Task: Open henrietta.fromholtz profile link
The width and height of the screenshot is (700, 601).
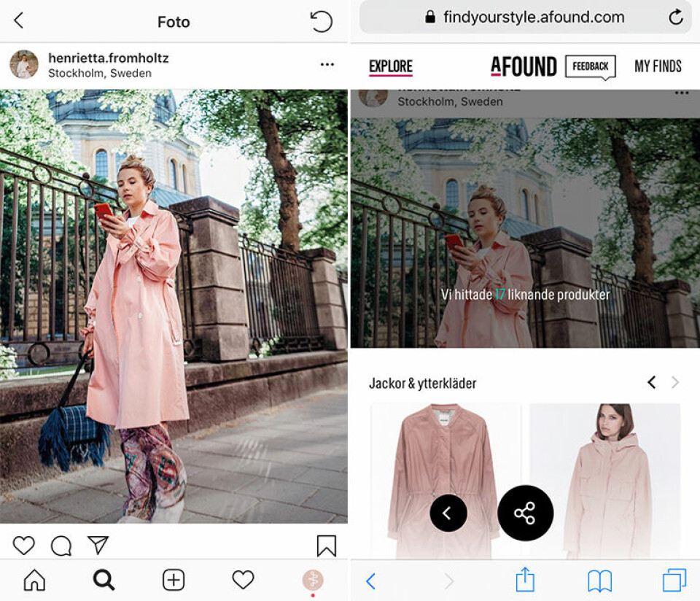Action: point(109,58)
